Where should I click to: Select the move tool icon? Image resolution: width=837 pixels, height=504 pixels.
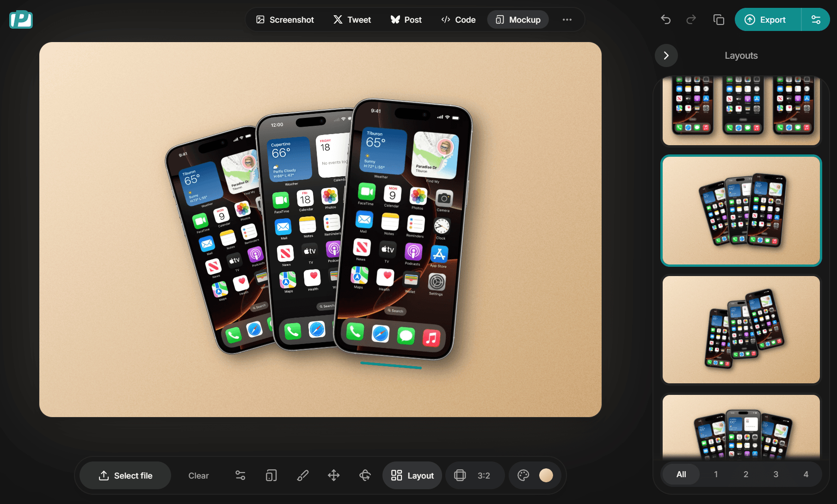point(333,475)
